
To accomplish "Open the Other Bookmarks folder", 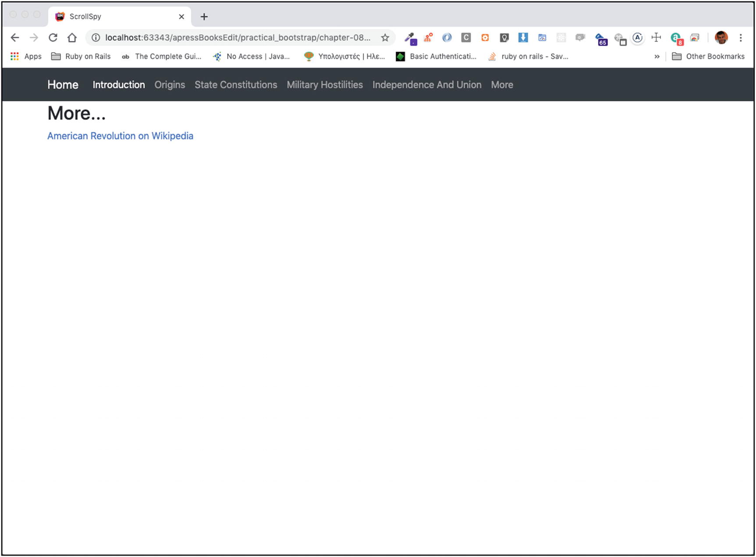I will click(708, 57).
